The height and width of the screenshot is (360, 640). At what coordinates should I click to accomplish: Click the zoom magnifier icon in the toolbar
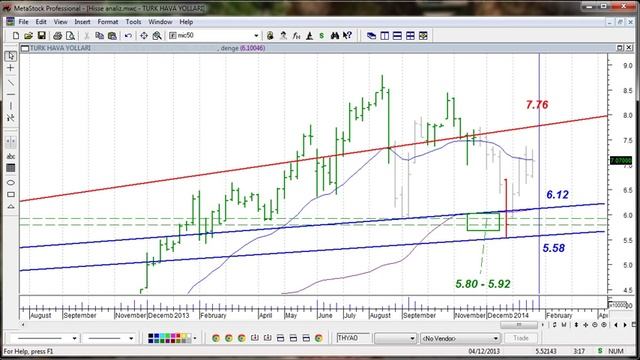point(157,36)
